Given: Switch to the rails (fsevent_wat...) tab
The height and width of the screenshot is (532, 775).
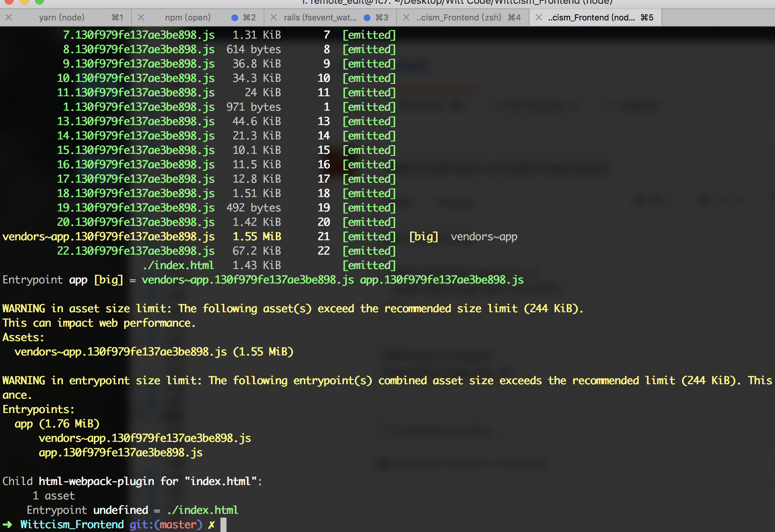Looking at the screenshot, I should coord(320,17).
